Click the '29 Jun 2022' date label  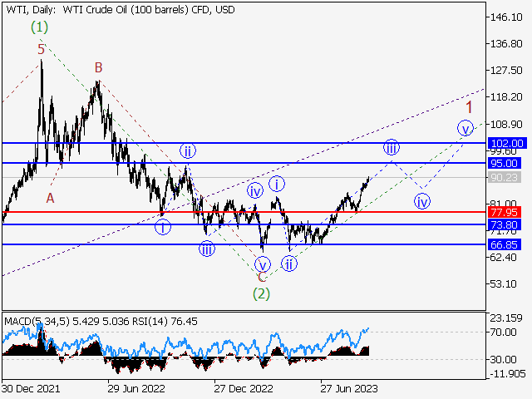click(x=136, y=388)
